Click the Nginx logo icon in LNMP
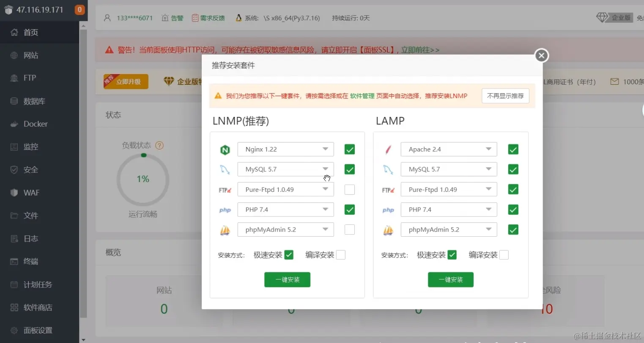The image size is (644, 343). coord(225,149)
